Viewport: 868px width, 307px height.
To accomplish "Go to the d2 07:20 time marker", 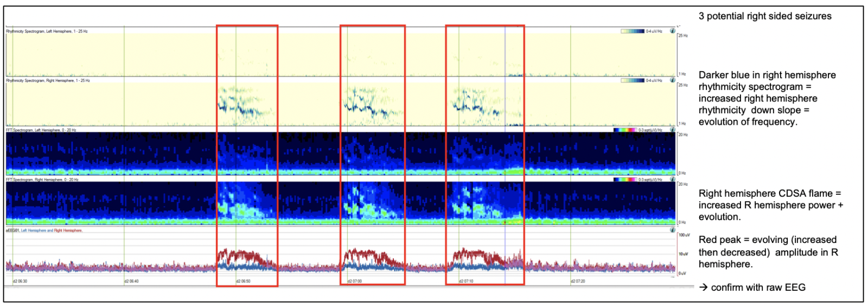I will pyautogui.click(x=578, y=281).
